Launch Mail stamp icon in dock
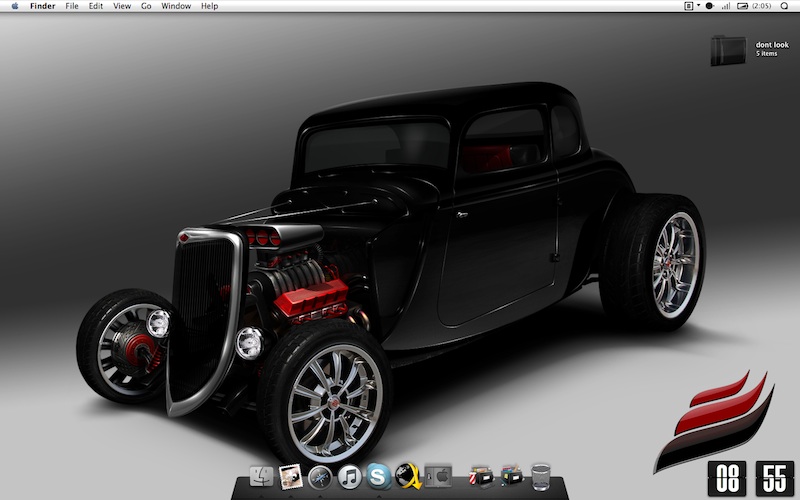This screenshot has height=500, width=800. pos(291,477)
